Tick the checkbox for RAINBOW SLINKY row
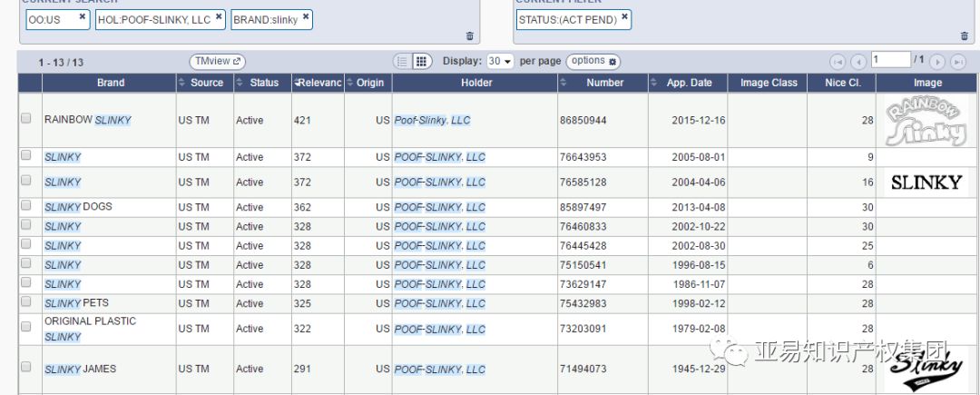This screenshot has width=980, height=395. (x=25, y=118)
